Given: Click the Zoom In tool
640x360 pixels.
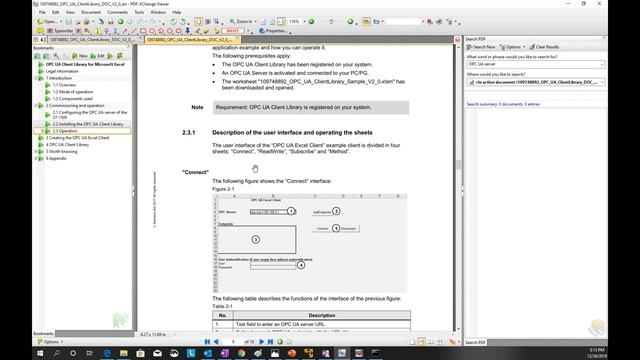Looking at the screenshot, I should [242, 21].
